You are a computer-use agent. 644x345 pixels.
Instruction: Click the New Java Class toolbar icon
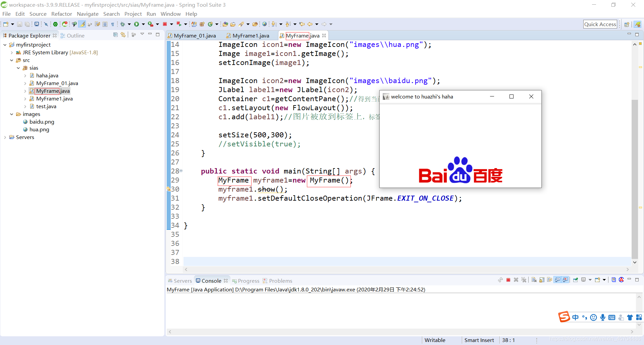click(211, 24)
